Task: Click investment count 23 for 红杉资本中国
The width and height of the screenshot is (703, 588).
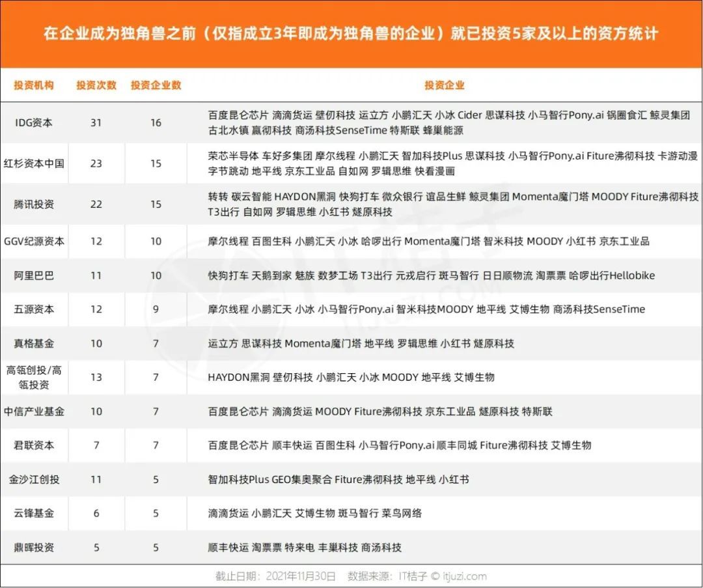Action: (96, 163)
